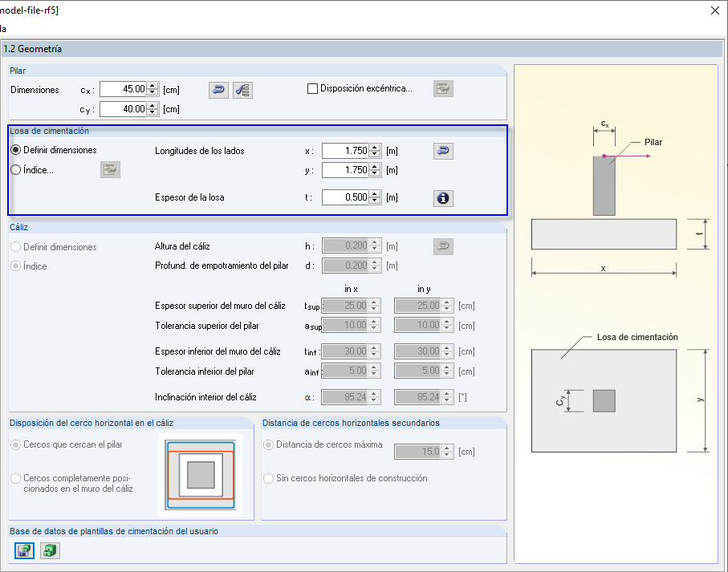Screen dimensions: 728x572
Task: Increase inclination α in x spinner
Action: 374,395
